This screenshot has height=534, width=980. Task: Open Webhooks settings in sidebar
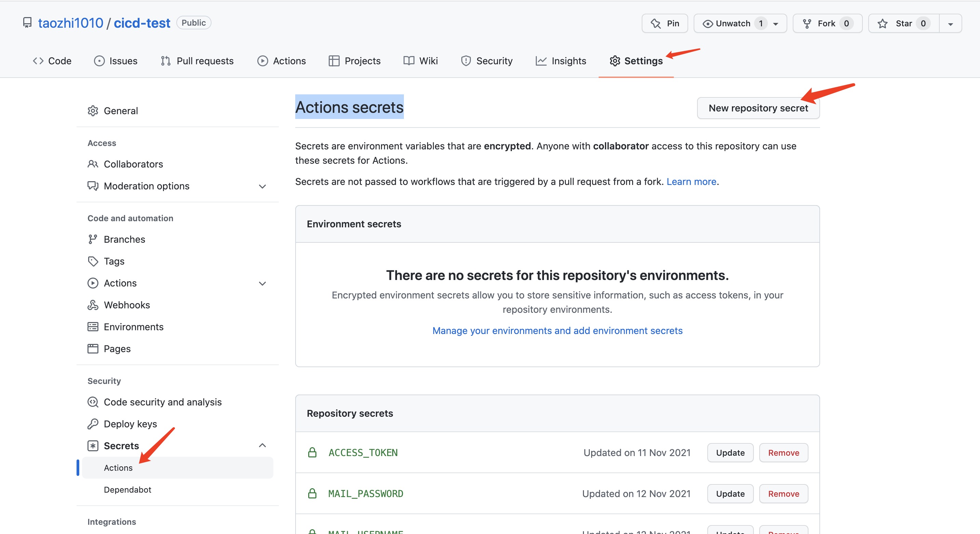pyautogui.click(x=127, y=305)
